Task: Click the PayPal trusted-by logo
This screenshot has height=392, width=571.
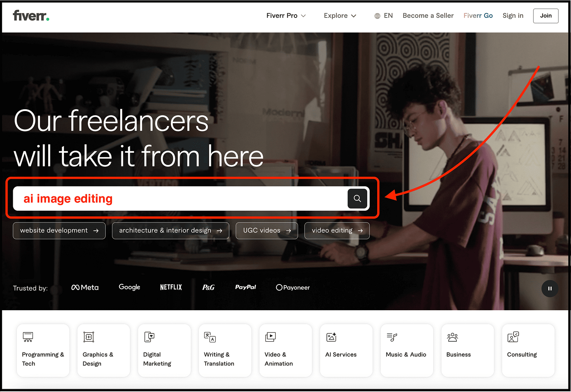Action: point(246,287)
